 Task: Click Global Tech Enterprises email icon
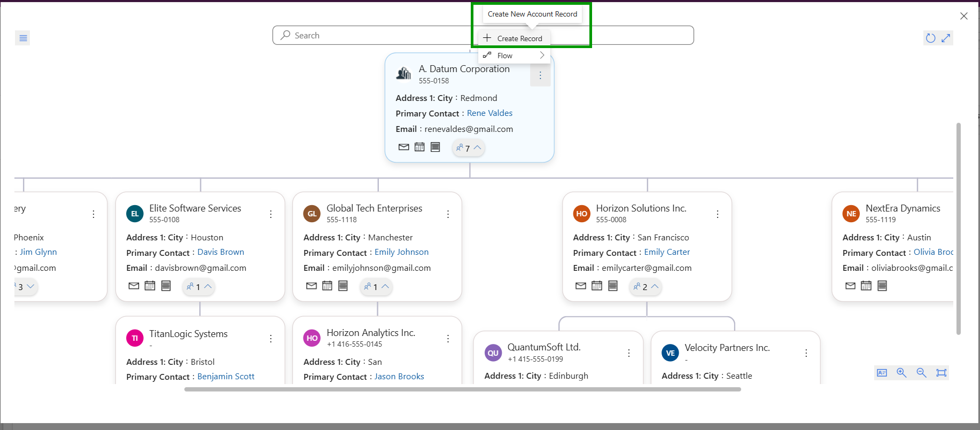312,286
